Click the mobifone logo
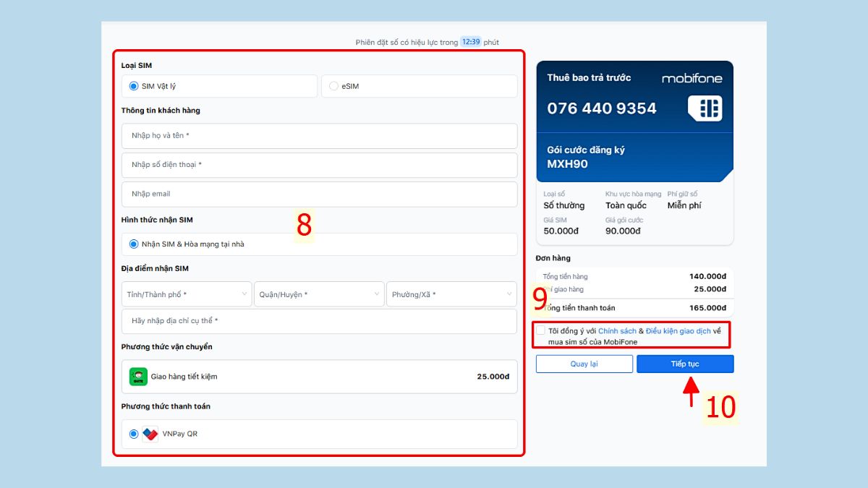 (692, 78)
